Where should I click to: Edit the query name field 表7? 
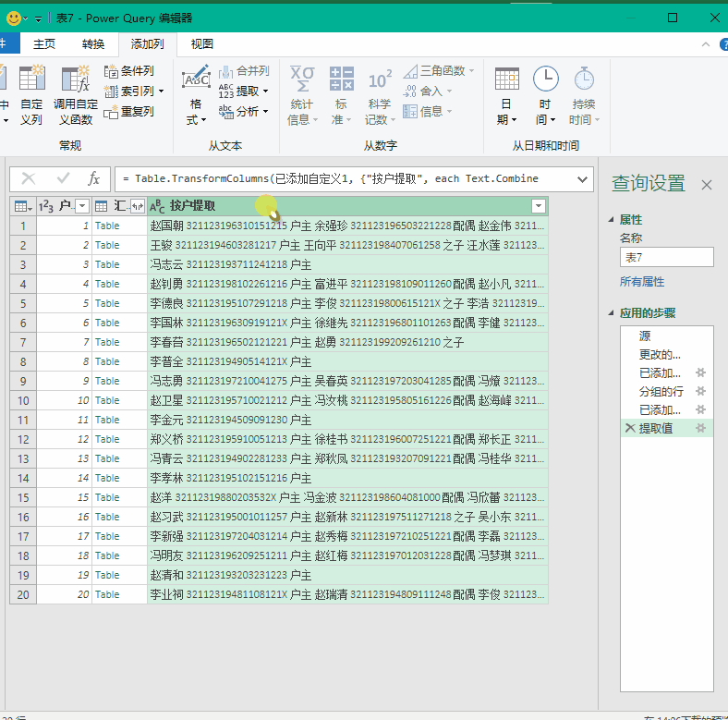(666, 257)
